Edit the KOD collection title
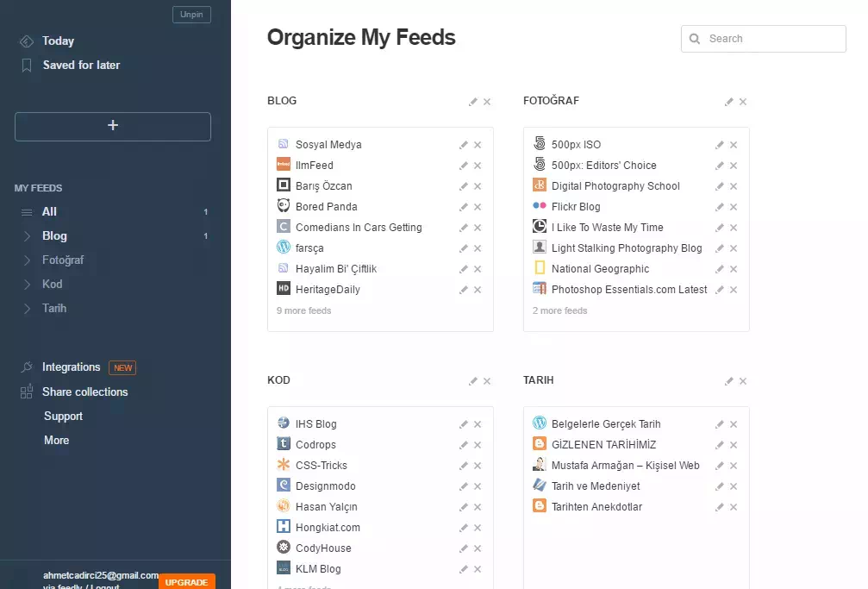 472,381
